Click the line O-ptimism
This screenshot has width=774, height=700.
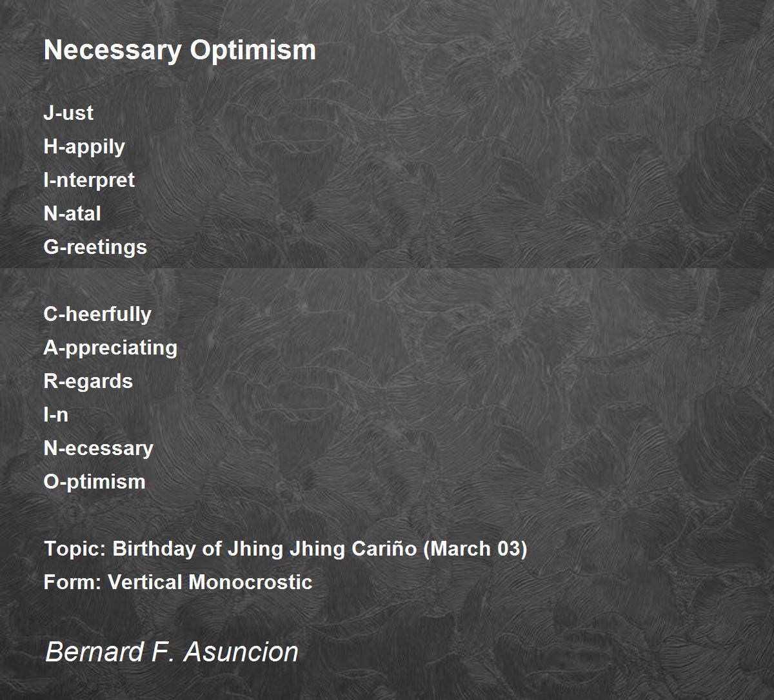(95, 482)
